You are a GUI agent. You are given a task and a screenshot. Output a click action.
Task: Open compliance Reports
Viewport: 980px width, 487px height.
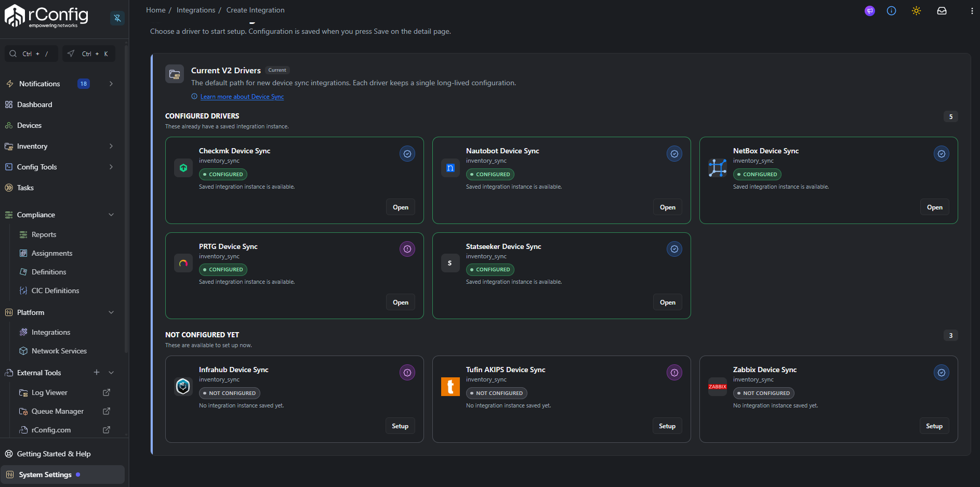(x=44, y=234)
